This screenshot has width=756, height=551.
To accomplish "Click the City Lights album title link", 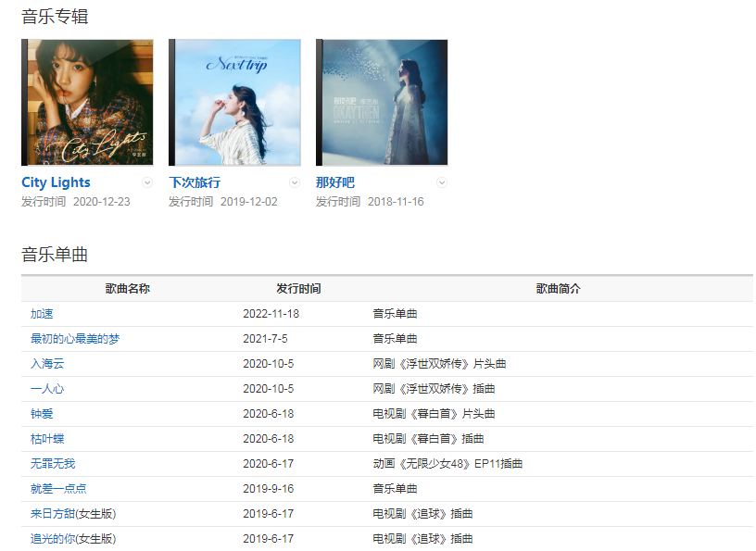I will (x=56, y=182).
